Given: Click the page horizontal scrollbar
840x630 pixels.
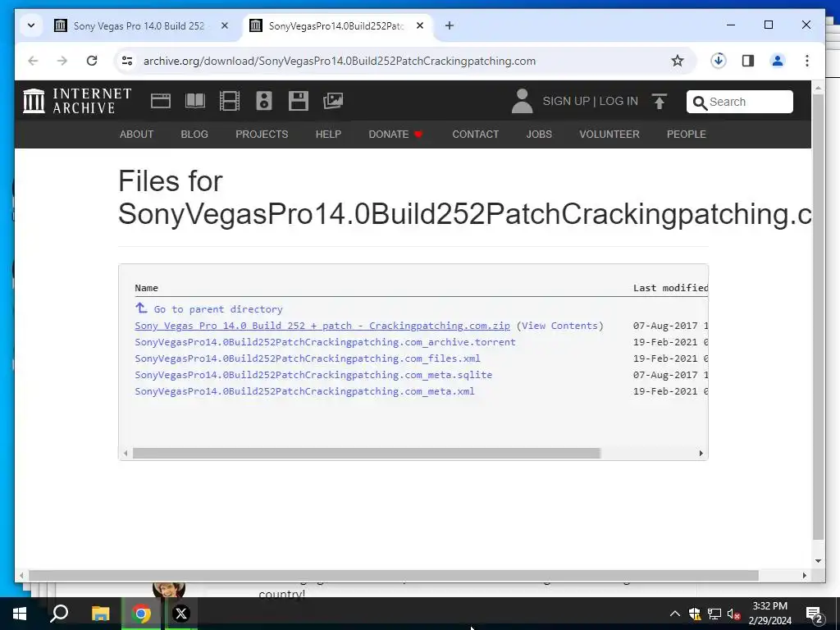Looking at the screenshot, I should click(394, 575).
